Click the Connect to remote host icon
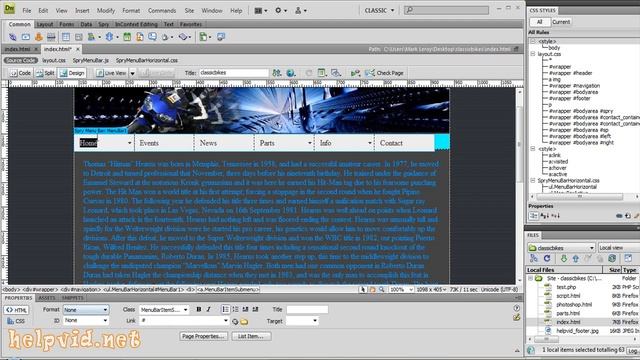 pyautogui.click(x=533, y=258)
